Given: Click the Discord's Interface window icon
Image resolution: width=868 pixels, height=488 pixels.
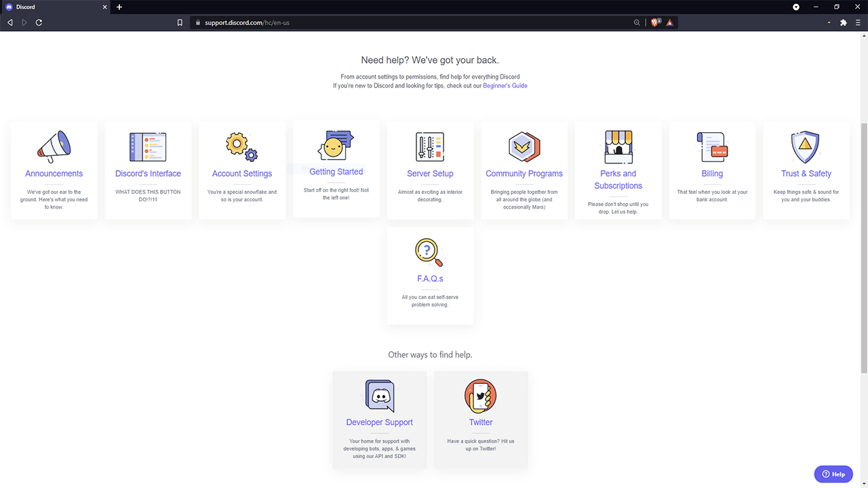Looking at the screenshot, I should (x=148, y=147).
